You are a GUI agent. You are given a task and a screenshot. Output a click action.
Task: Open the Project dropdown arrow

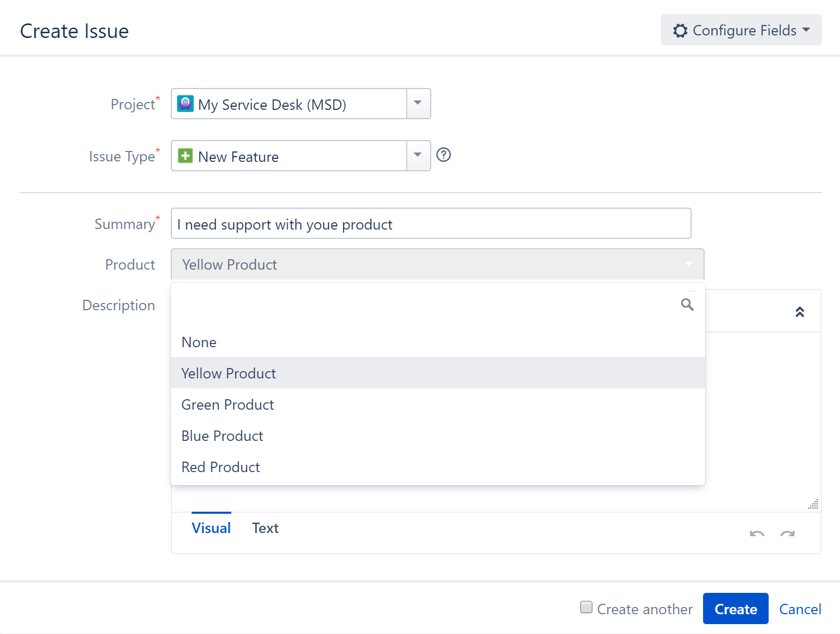pyautogui.click(x=417, y=104)
